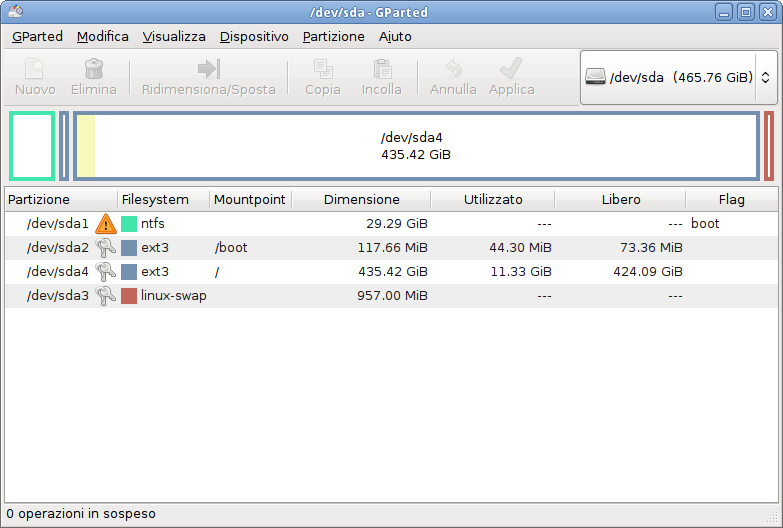This screenshot has width=783, height=528.
Task: Open the /dev/sda device dropdown
Action: pyautogui.click(x=679, y=77)
